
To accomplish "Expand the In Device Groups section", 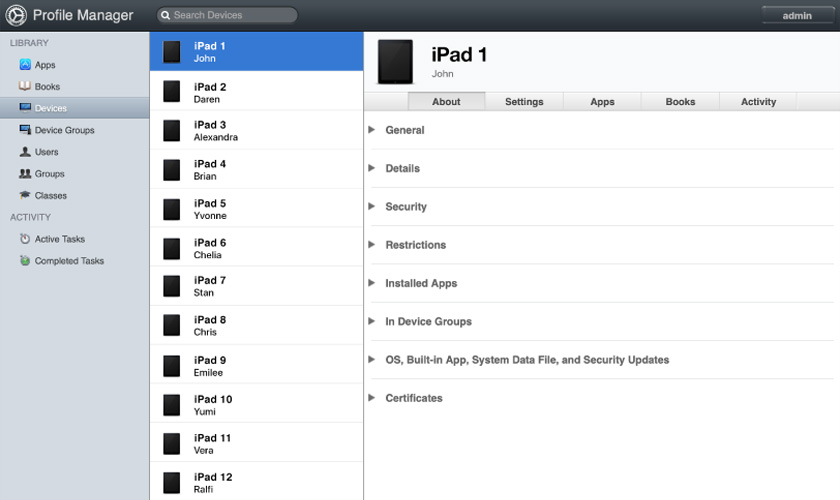I will click(371, 321).
